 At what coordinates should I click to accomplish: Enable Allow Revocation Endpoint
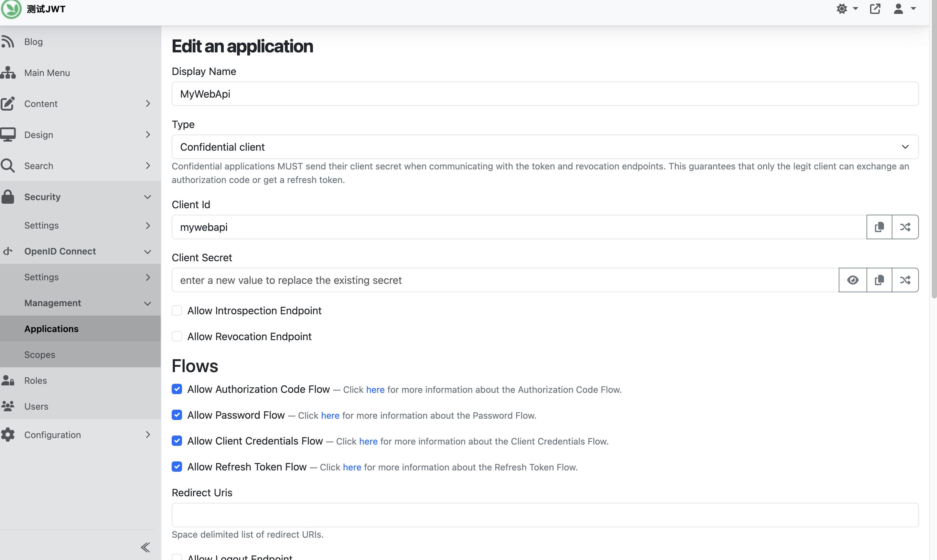coord(177,336)
